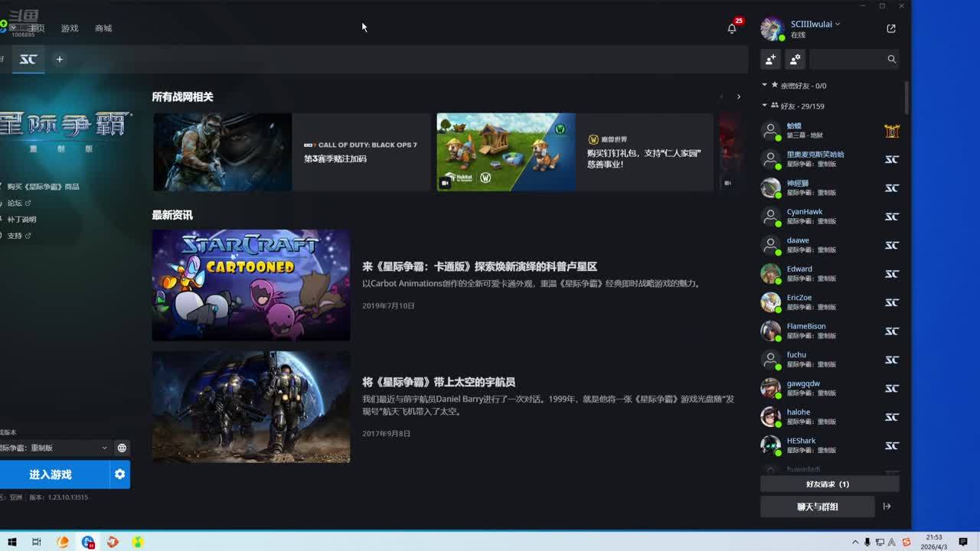Click the friends list search magnifier icon

pyautogui.click(x=891, y=59)
